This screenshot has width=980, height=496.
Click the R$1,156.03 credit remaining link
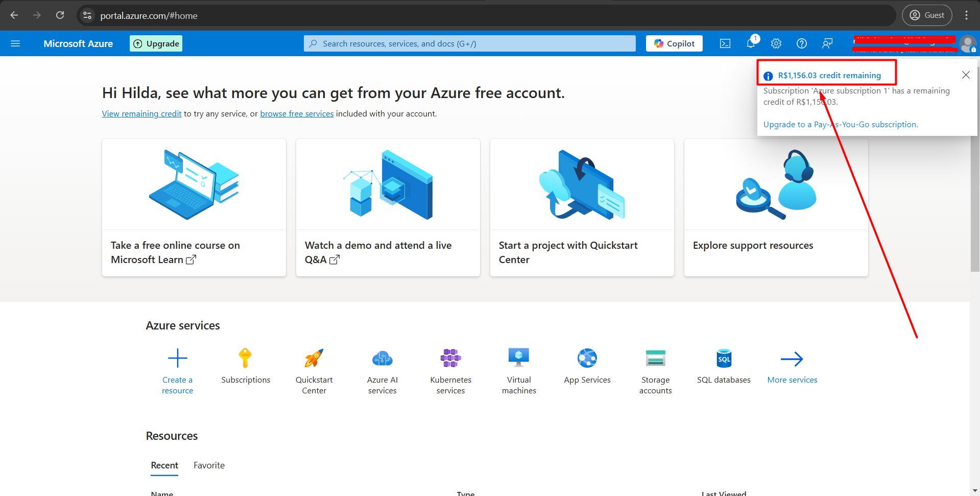coord(829,75)
